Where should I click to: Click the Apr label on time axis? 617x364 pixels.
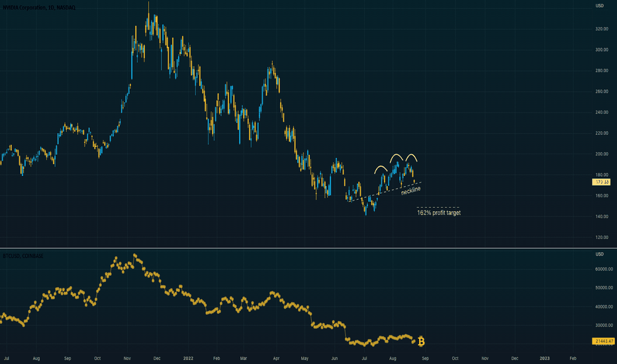(x=276, y=359)
